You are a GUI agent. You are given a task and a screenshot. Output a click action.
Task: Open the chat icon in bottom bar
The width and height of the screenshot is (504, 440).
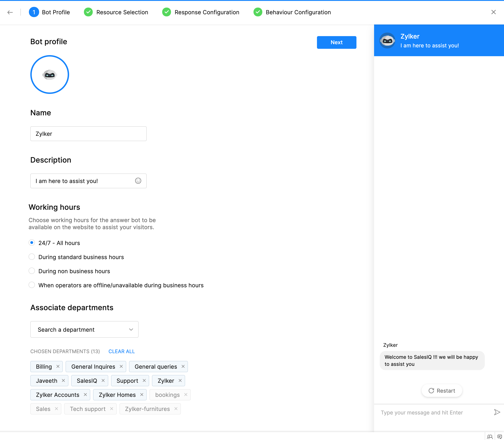click(500, 436)
